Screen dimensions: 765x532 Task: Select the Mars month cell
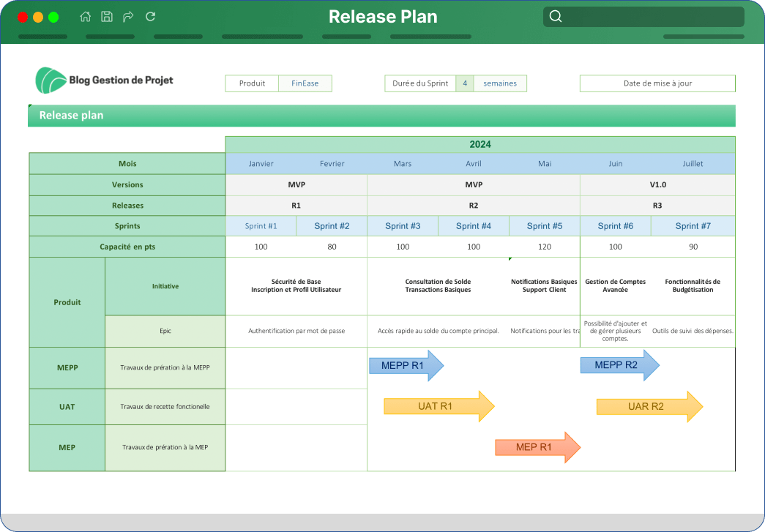[x=403, y=164]
